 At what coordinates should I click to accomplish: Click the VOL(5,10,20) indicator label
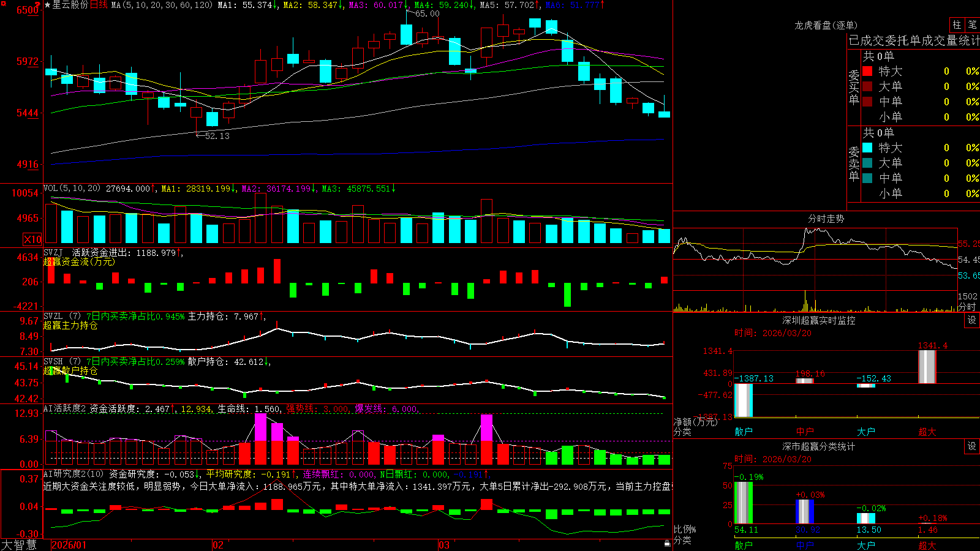pos(72,188)
